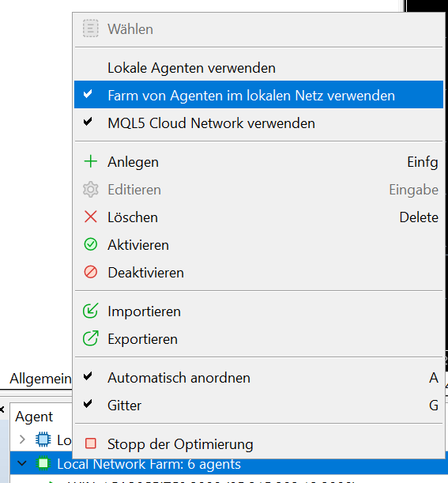Toggle the Gitter grid option
This screenshot has height=483, width=448.
pyautogui.click(x=258, y=405)
